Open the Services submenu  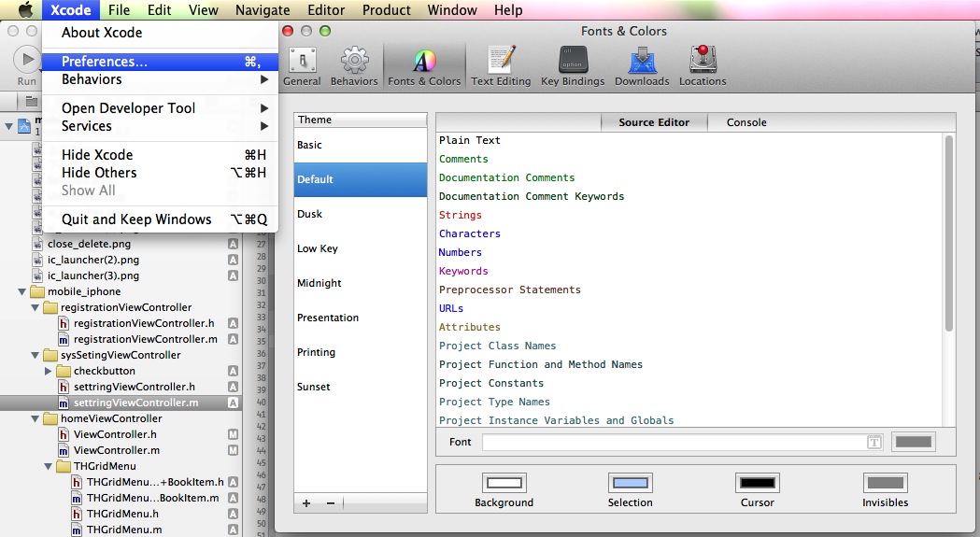click(x=161, y=126)
